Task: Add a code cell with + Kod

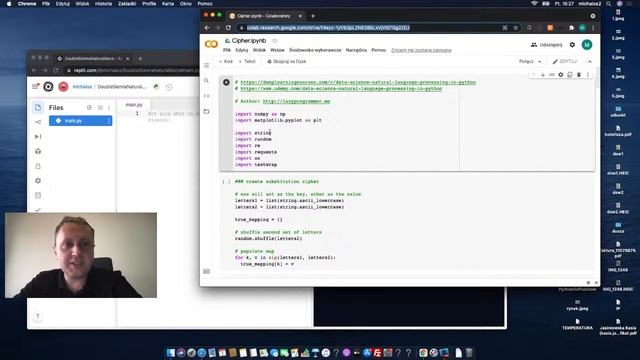Action: [x=226, y=62]
